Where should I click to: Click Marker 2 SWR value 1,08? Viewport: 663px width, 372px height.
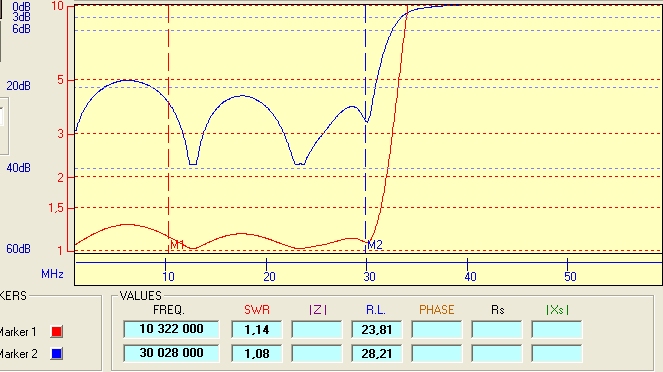pos(257,353)
